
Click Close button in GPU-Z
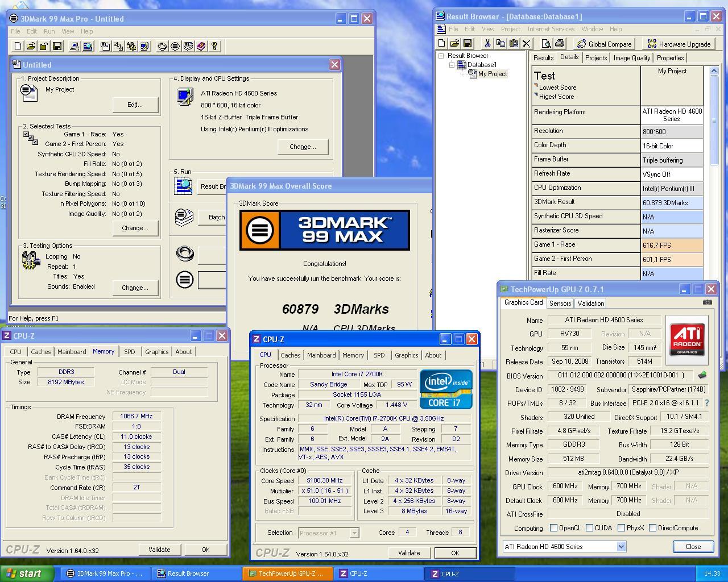point(693,547)
